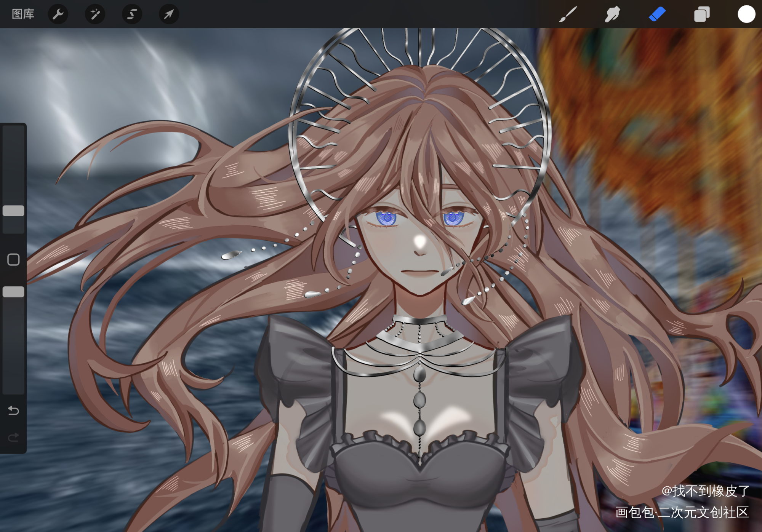The width and height of the screenshot is (762, 532).
Task: Select the Paint brush tool
Action: pyautogui.click(x=568, y=14)
